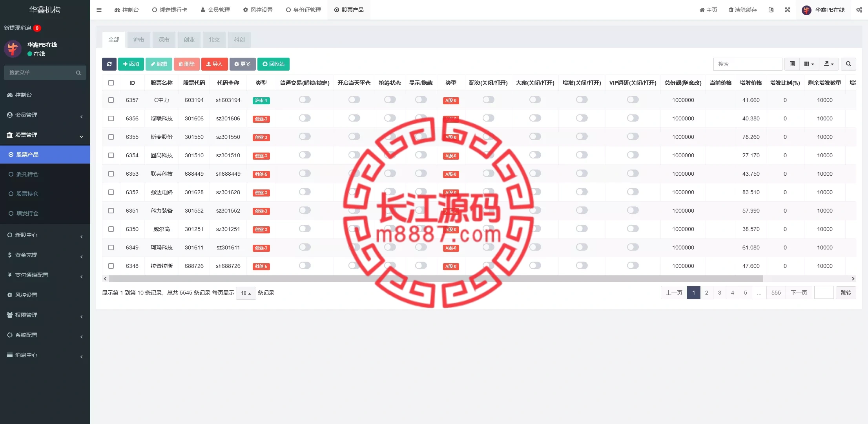This screenshot has width=868, height=424.
Task: Check row 6357 C中力 checkbox
Action: pos(111,100)
